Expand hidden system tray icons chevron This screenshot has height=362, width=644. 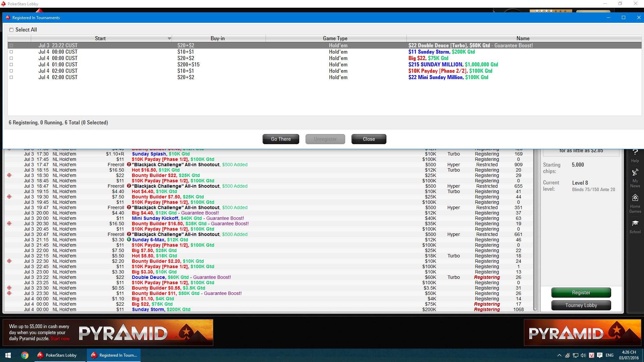click(x=559, y=355)
